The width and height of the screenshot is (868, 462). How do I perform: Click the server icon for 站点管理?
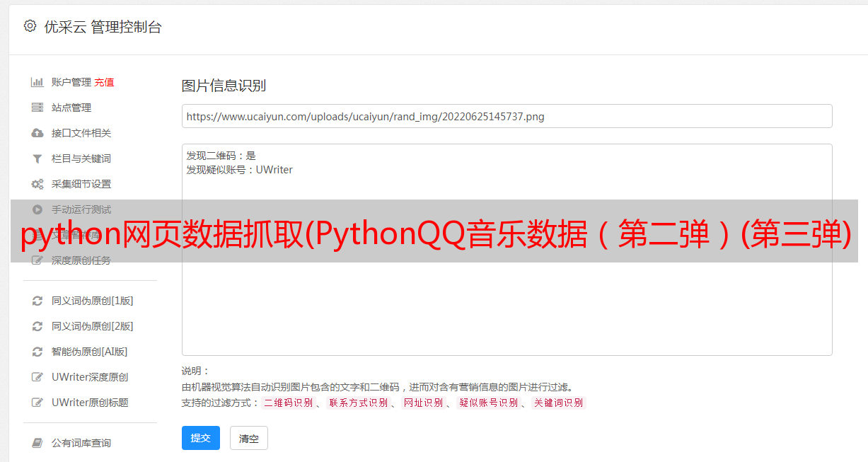click(x=37, y=108)
